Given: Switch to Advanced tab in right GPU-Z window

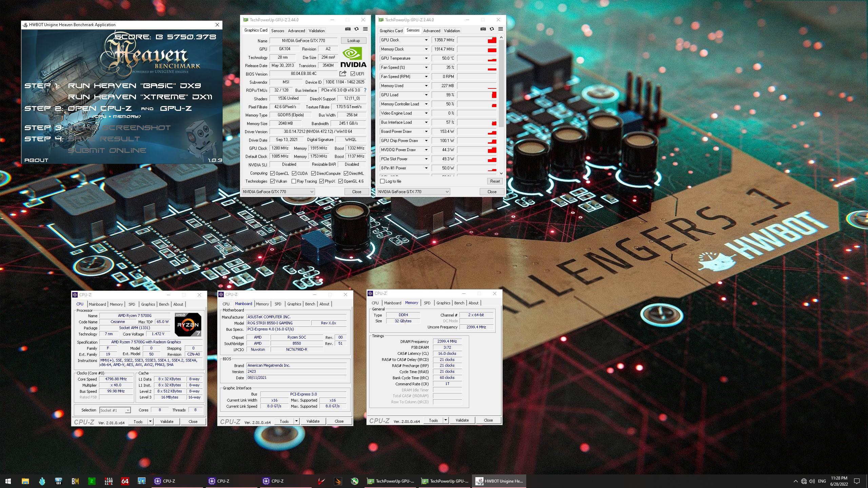Looking at the screenshot, I should (x=432, y=30).
